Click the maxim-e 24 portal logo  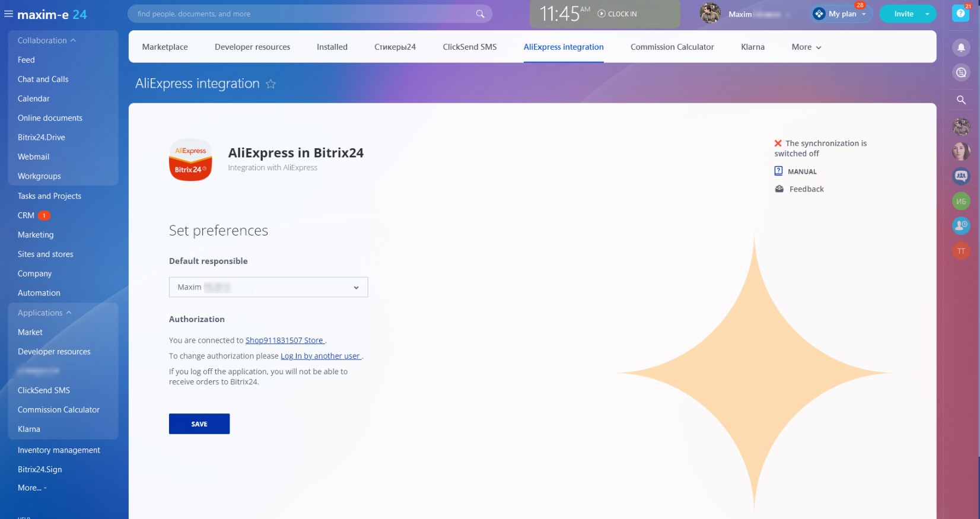(52, 14)
